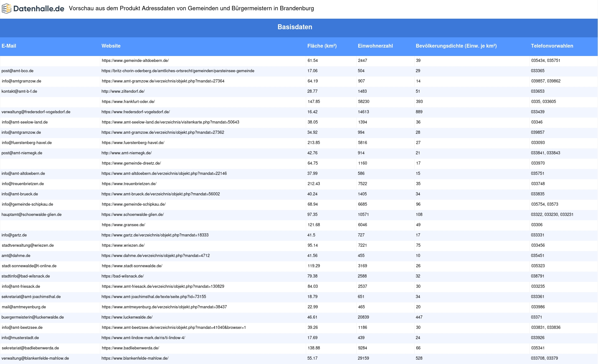Open the amt-altdoebern.de mandat=22146 link

[x=164, y=174]
